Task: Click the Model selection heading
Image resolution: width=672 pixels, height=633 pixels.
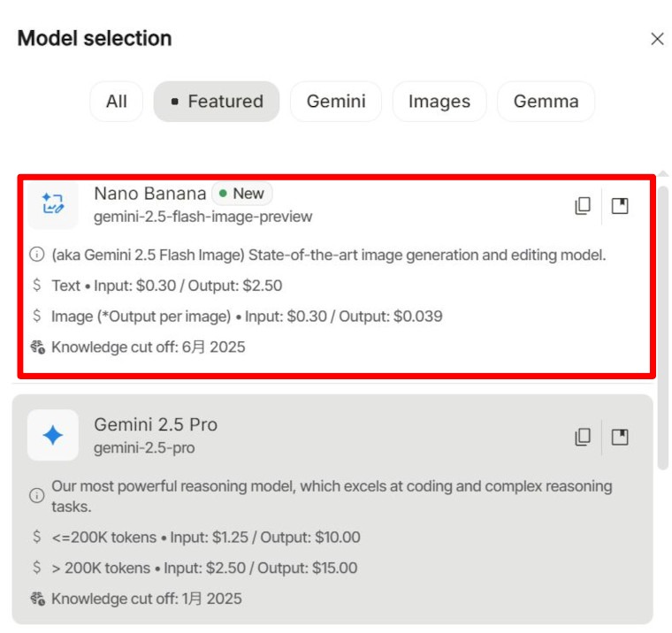Action: tap(95, 39)
